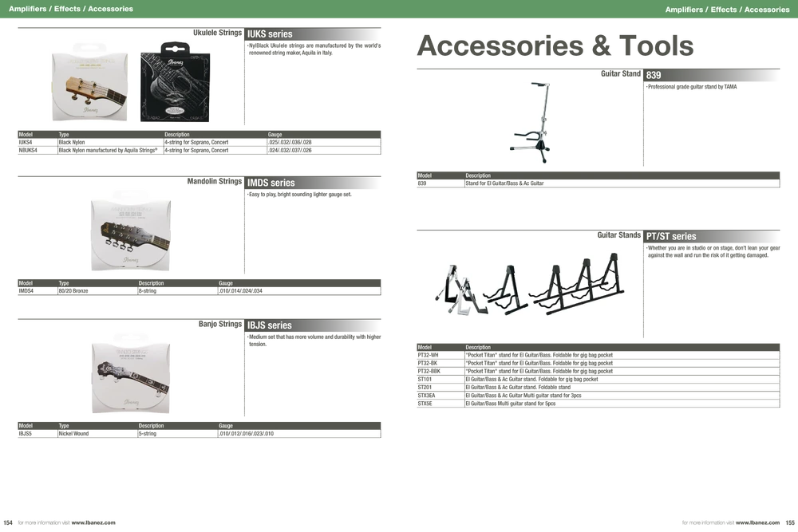Image resolution: width=798 pixels, height=532 pixels.
Task: Click the PT/ST guitar stands photo
Action: [x=529, y=284]
